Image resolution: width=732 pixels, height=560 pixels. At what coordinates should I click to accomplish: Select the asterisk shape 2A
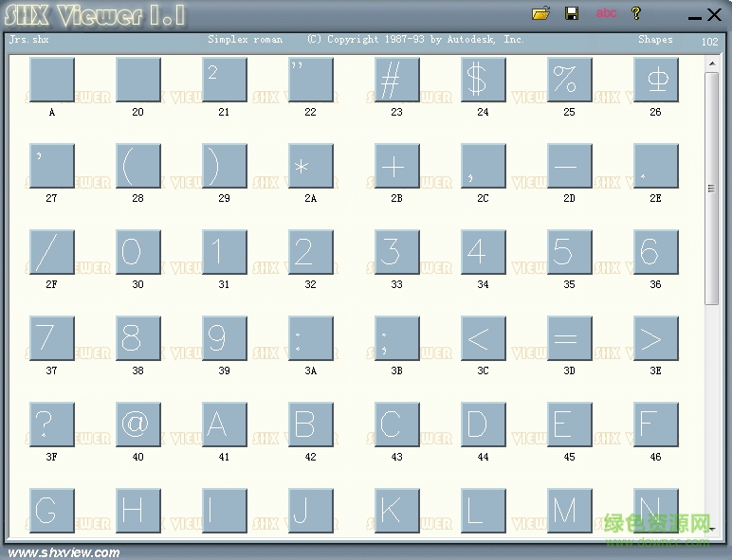(x=311, y=166)
